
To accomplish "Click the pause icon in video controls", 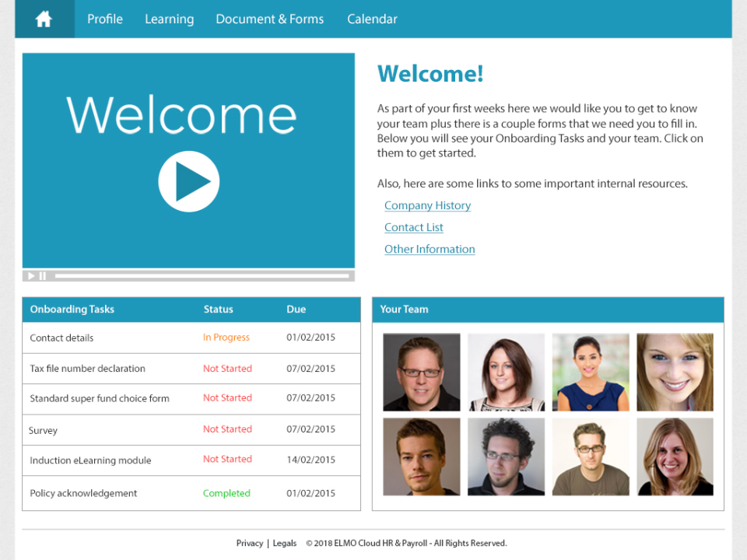I will (x=43, y=275).
